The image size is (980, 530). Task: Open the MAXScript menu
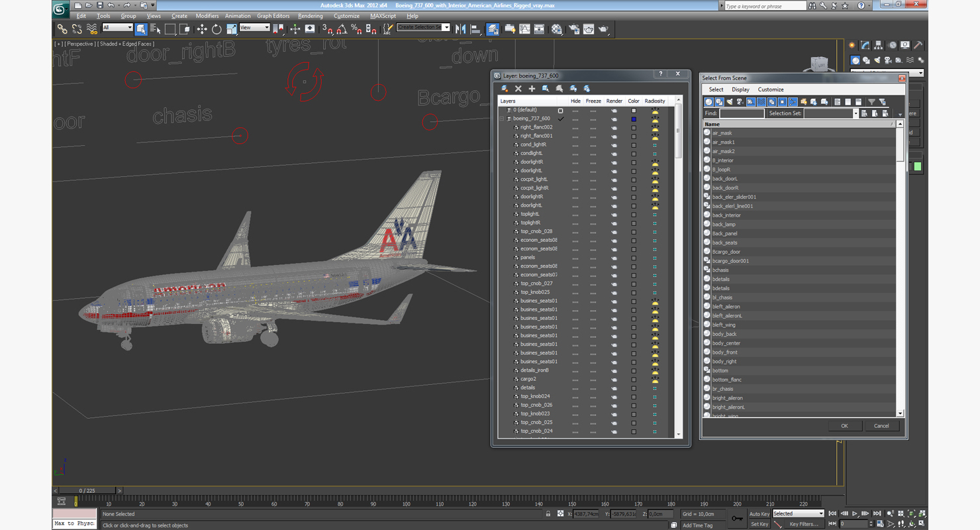[383, 16]
